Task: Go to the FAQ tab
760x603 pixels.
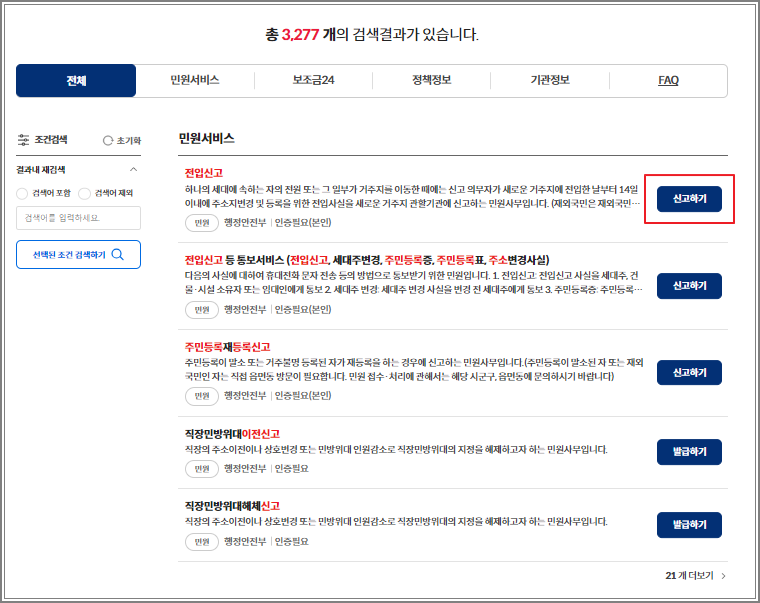Action: 668,80
